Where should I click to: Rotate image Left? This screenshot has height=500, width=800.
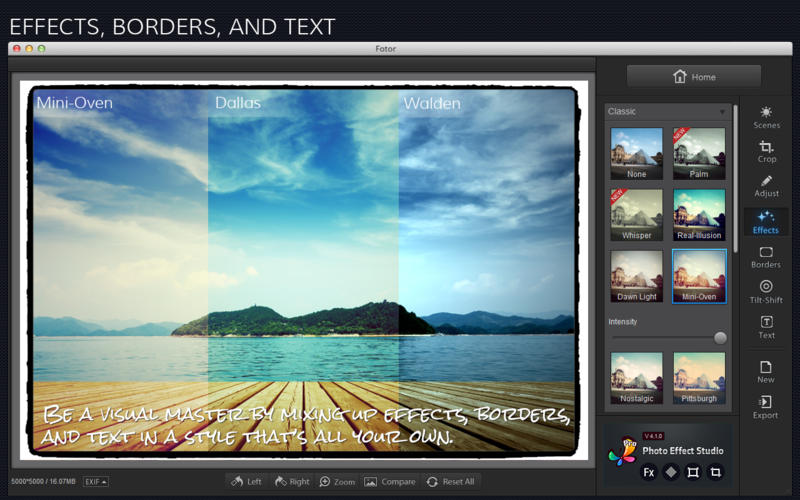246,482
